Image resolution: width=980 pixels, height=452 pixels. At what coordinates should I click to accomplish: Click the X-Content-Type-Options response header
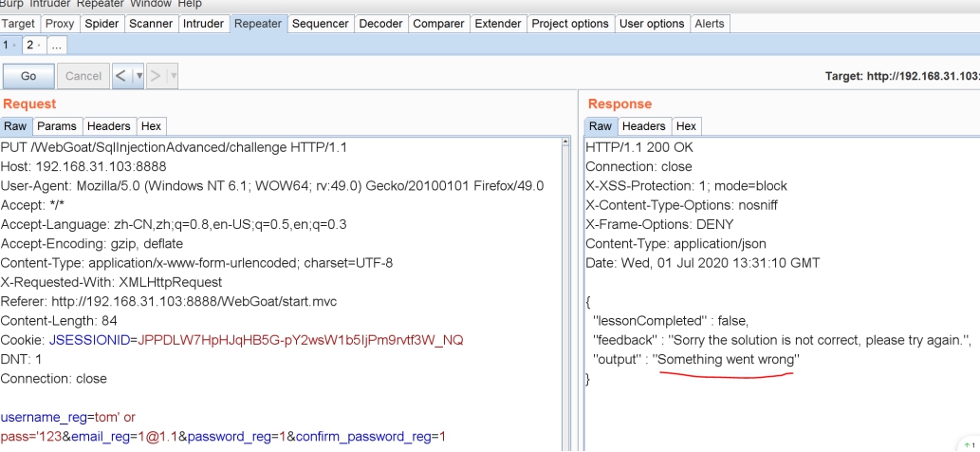[x=682, y=205]
